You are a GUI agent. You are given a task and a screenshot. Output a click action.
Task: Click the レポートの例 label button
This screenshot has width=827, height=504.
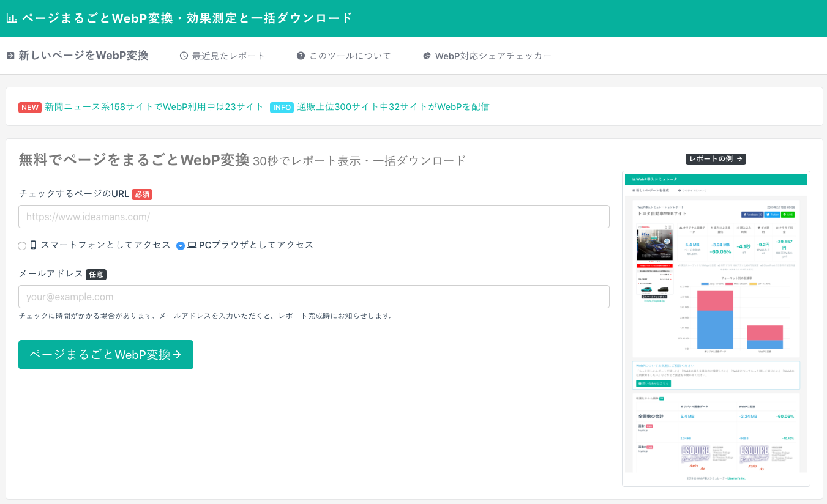coord(716,159)
